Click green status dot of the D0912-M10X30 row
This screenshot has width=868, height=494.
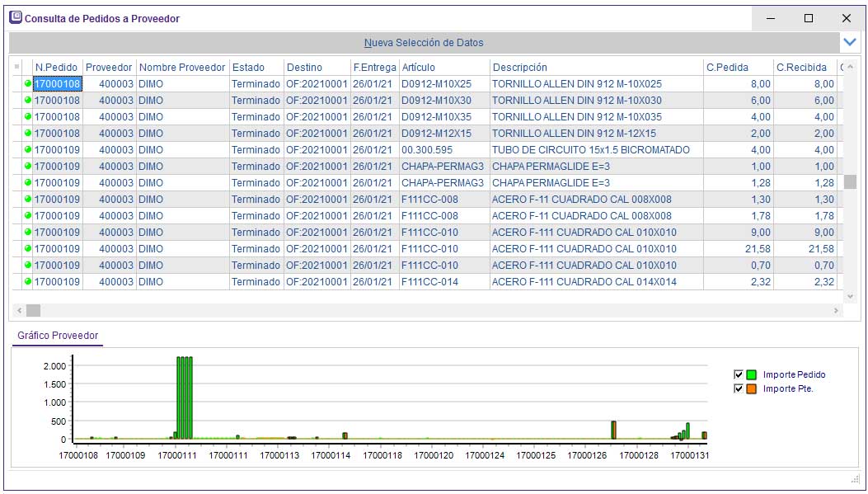[x=28, y=101]
